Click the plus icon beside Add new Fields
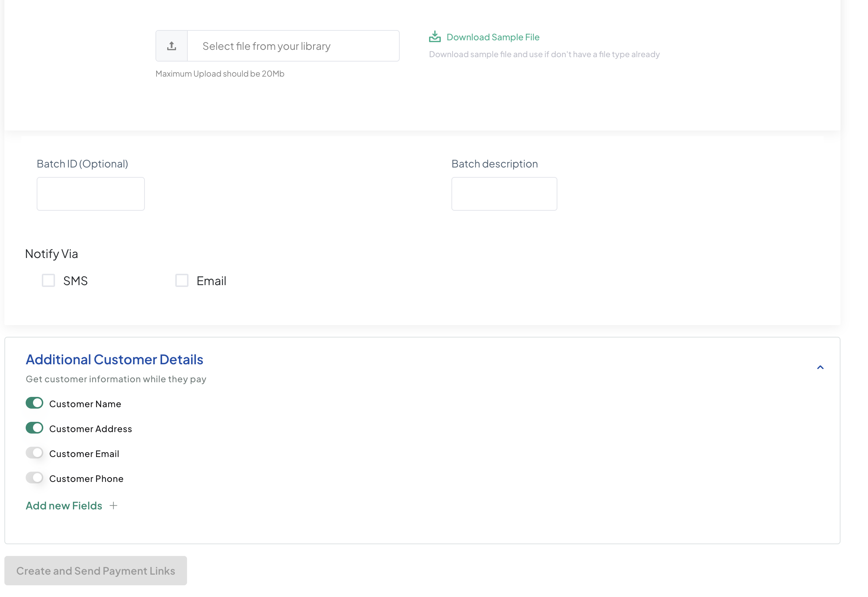 tap(113, 506)
